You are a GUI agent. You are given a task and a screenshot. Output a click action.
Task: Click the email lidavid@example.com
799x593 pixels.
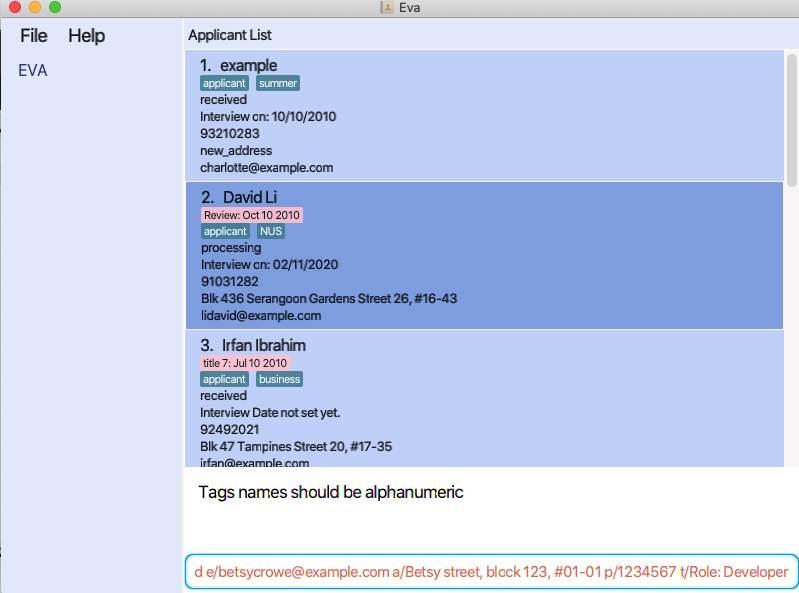(261, 316)
